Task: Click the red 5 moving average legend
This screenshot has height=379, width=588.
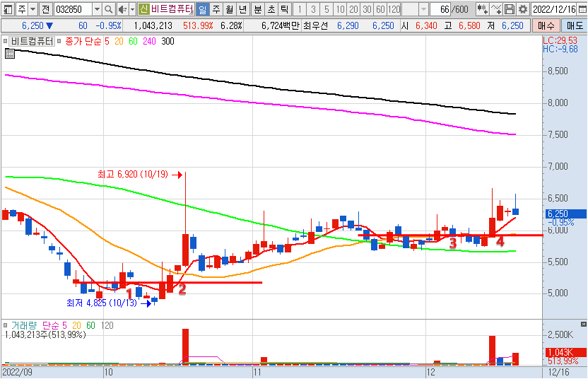Action: point(107,41)
